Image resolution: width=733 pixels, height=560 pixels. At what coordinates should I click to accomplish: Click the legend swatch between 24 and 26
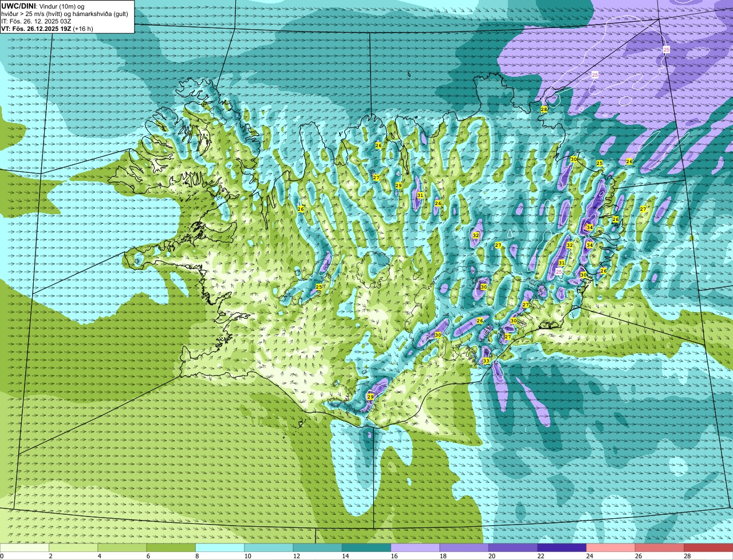pyautogui.click(x=611, y=548)
